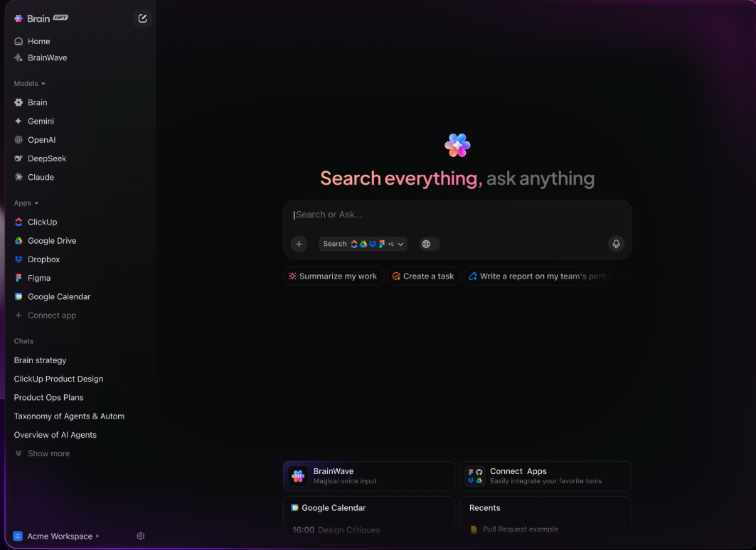Open the ClickUp app icon
This screenshot has width=756, height=550.
coord(18,222)
